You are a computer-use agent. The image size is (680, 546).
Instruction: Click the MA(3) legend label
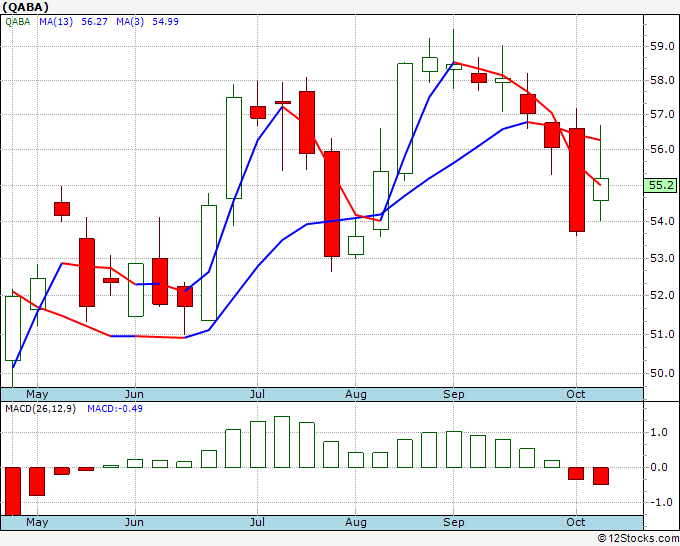(130, 22)
